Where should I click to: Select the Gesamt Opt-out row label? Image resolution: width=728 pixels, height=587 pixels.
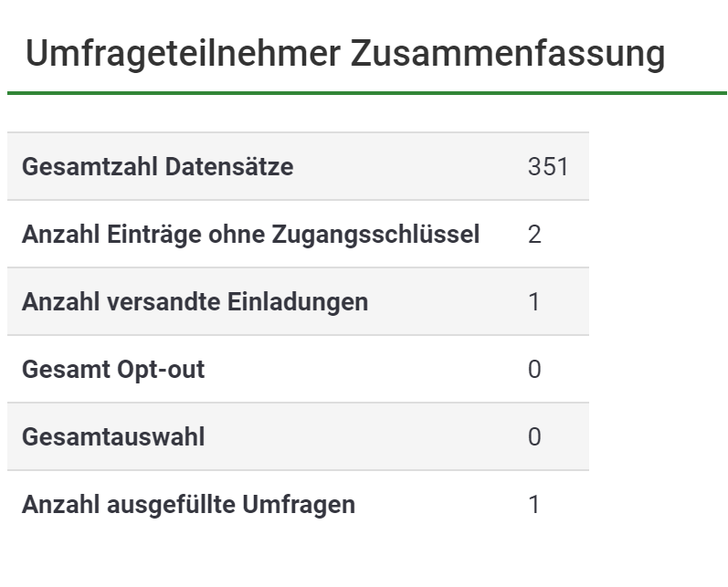[113, 370]
